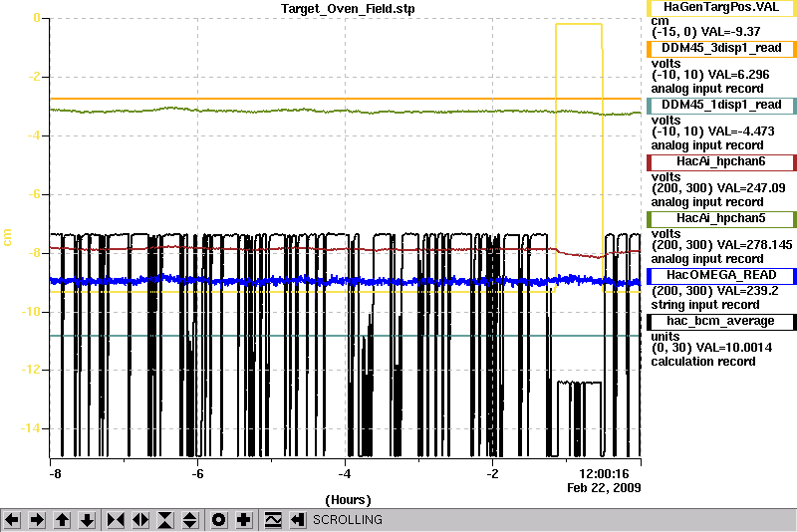Pan the plot up with the up arrow
This screenshot has height=532, width=797.
[x=62, y=520]
